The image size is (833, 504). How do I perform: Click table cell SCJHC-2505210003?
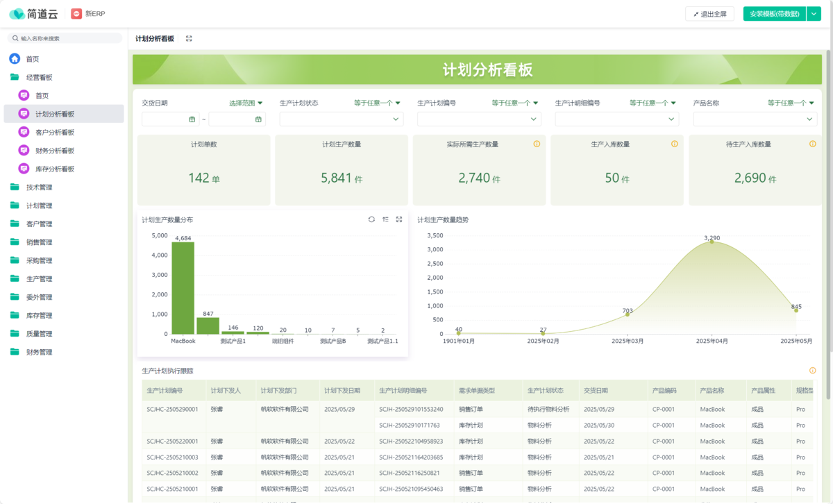[173, 457]
